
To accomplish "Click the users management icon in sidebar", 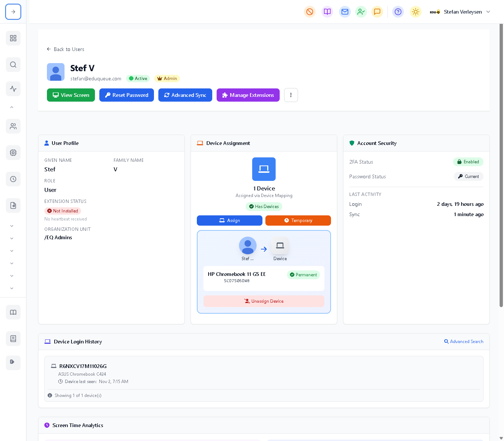I will (x=13, y=126).
